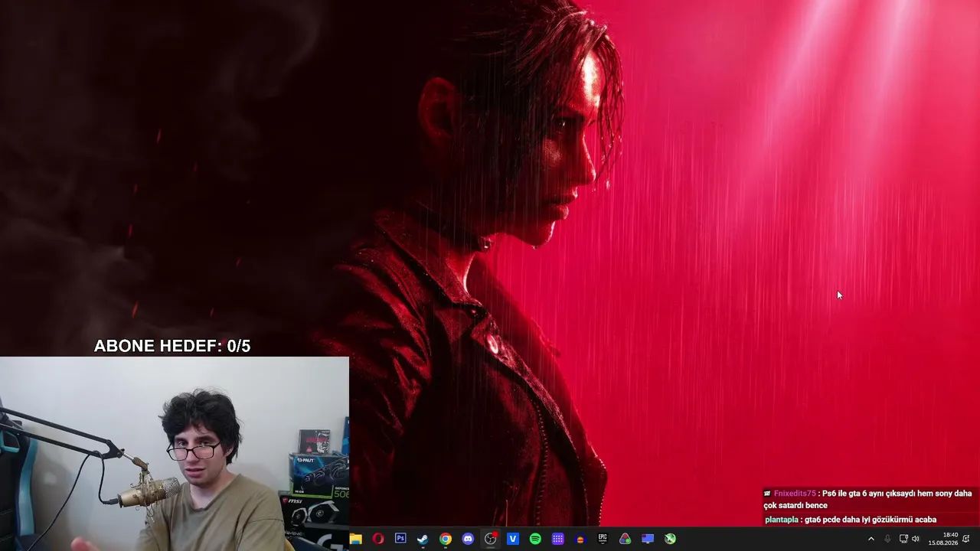980x551 pixels.
Task: Open the blue headphones app on taskbar
Action: [x=580, y=539]
